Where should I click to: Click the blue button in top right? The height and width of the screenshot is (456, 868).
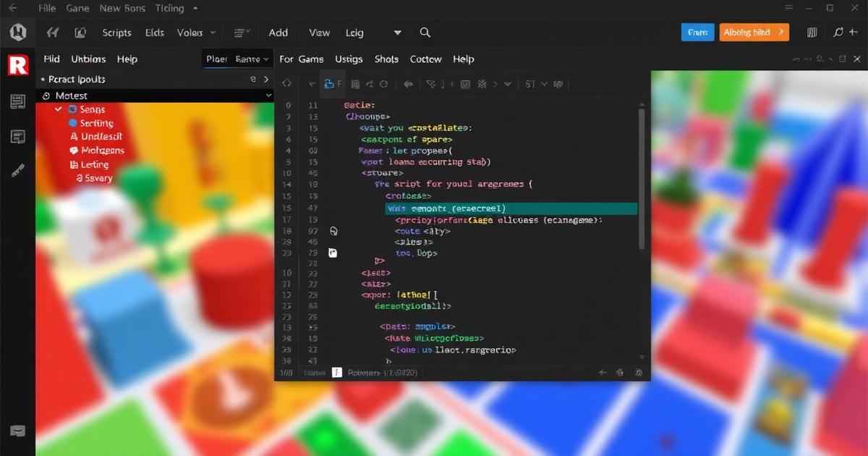coord(697,33)
